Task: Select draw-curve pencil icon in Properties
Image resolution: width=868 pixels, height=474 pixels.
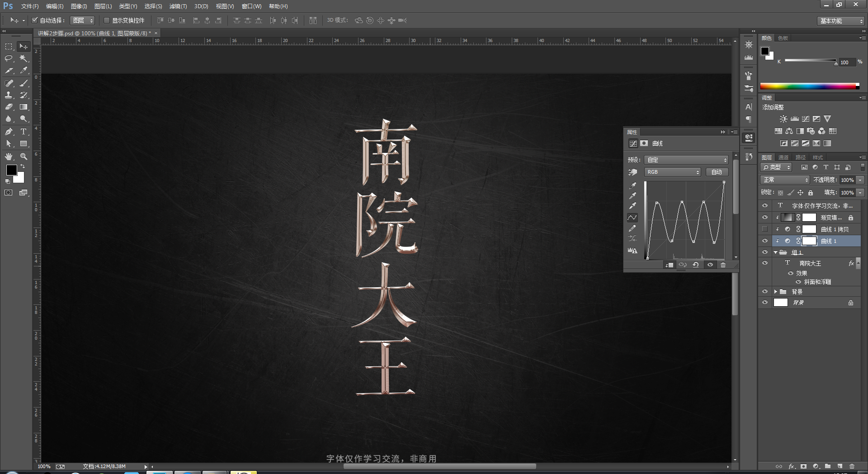Action: pyautogui.click(x=632, y=228)
